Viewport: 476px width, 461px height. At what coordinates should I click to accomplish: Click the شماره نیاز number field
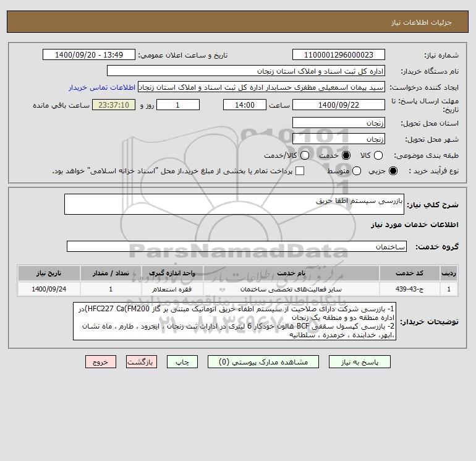click(x=339, y=54)
